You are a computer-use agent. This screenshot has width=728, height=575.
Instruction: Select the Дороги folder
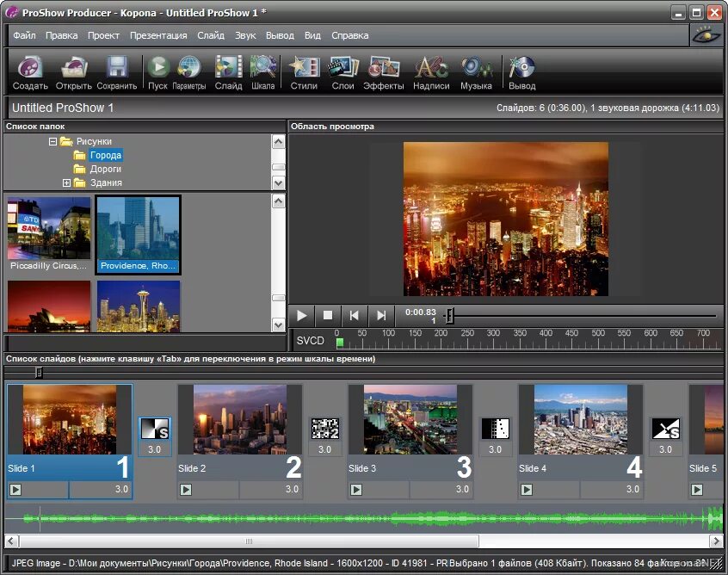tap(105, 169)
